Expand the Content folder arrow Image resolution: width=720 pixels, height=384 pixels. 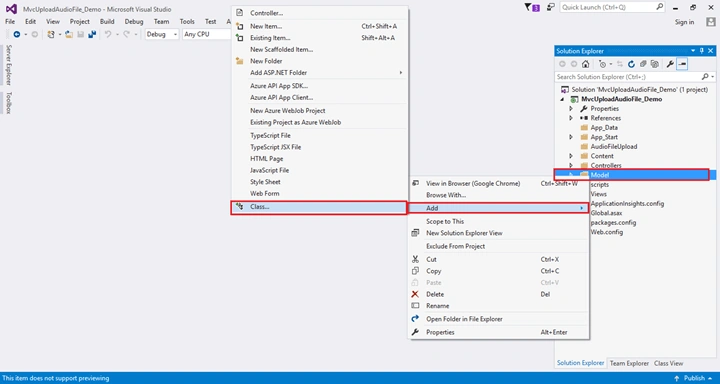click(x=571, y=156)
